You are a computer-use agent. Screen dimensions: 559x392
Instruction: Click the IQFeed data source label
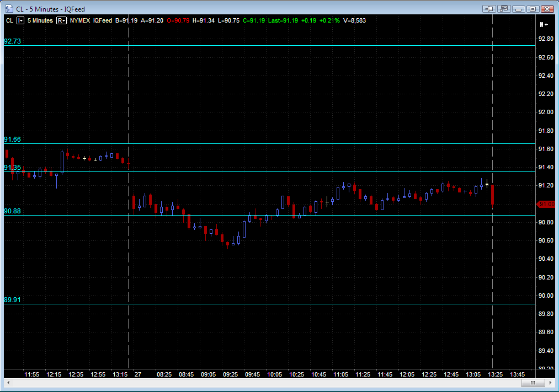click(x=103, y=20)
